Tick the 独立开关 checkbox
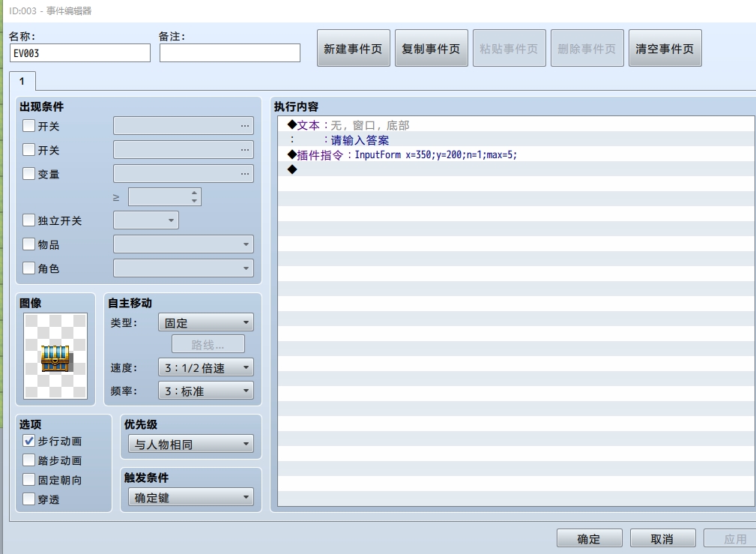Viewport: 756px width, 554px height. click(29, 220)
